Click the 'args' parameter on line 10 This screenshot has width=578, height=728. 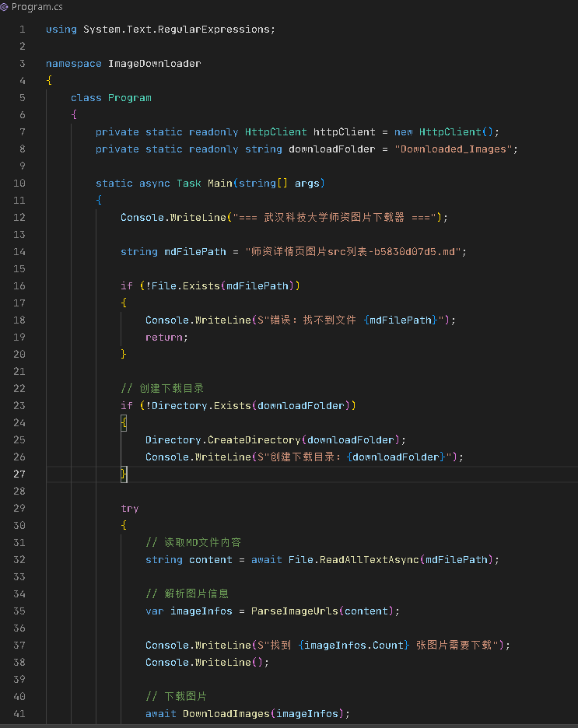[307, 184]
